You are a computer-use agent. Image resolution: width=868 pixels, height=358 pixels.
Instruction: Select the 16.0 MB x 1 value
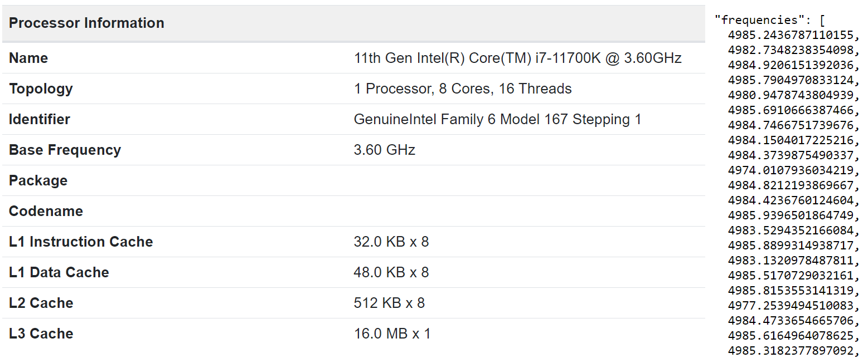click(392, 334)
